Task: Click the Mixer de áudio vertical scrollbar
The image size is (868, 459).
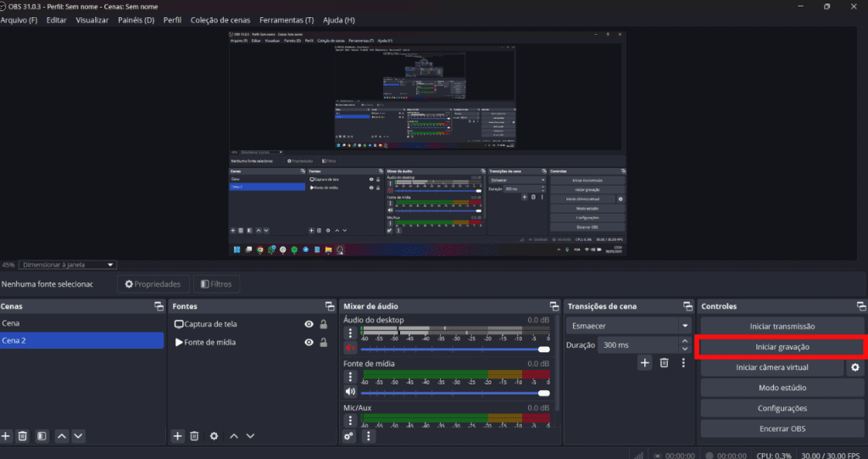Action: 557,363
